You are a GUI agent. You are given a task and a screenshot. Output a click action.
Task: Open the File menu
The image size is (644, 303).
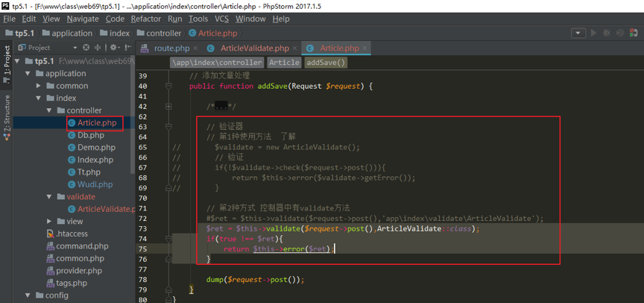[9, 19]
